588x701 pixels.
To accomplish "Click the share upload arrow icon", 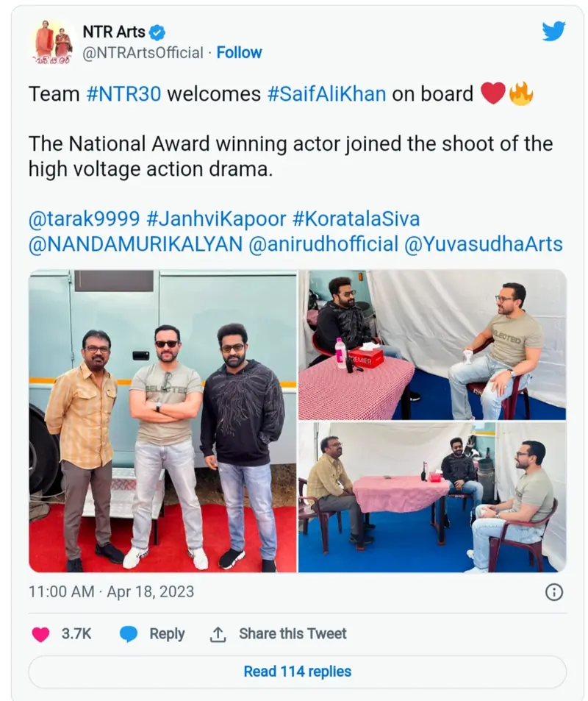I will click(218, 634).
